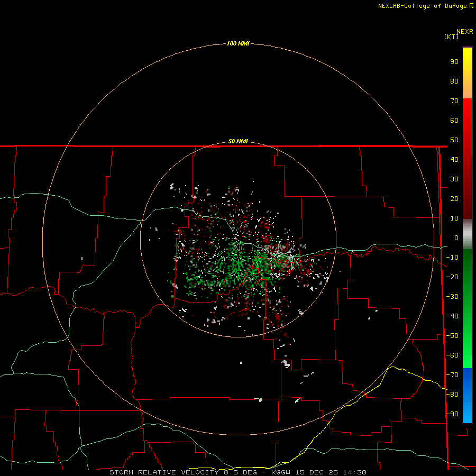
Task: Click the -50 value on the velocity scale
Action: (452, 336)
